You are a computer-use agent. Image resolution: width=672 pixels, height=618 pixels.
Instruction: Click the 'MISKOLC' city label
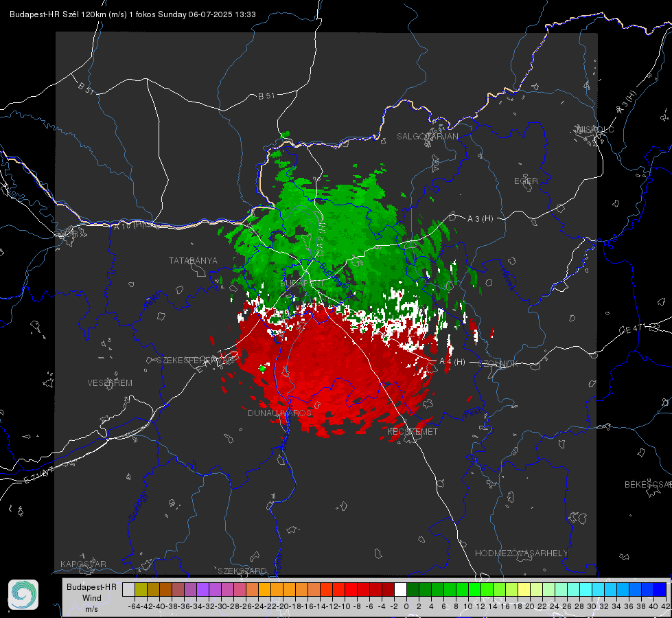(x=595, y=130)
